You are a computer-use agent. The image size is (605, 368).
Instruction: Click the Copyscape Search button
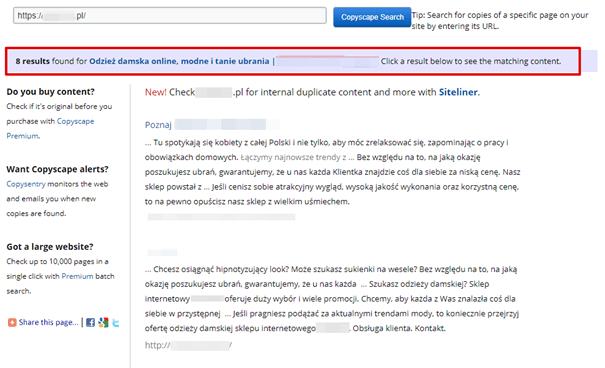click(x=372, y=17)
